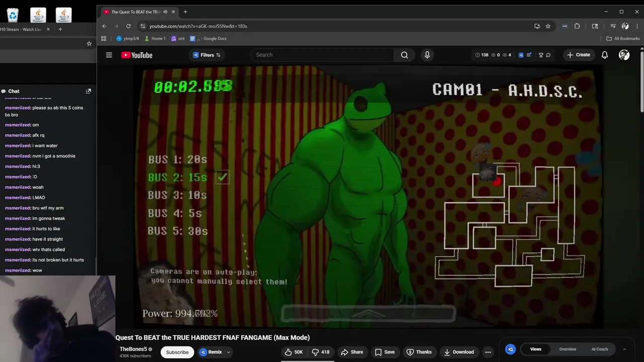This screenshot has width=644, height=362.
Task: Click the vidIQ panel logo beside Views
Action: tap(510, 349)
